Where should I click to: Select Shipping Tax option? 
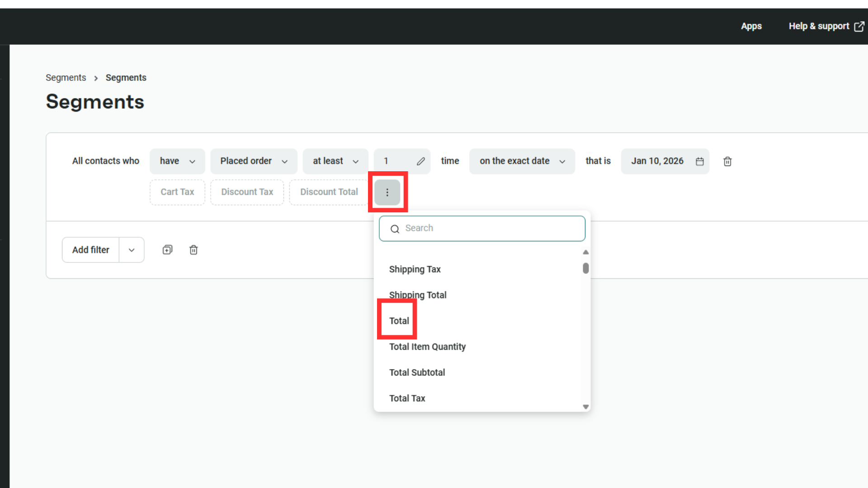click(x=415, y=269)
